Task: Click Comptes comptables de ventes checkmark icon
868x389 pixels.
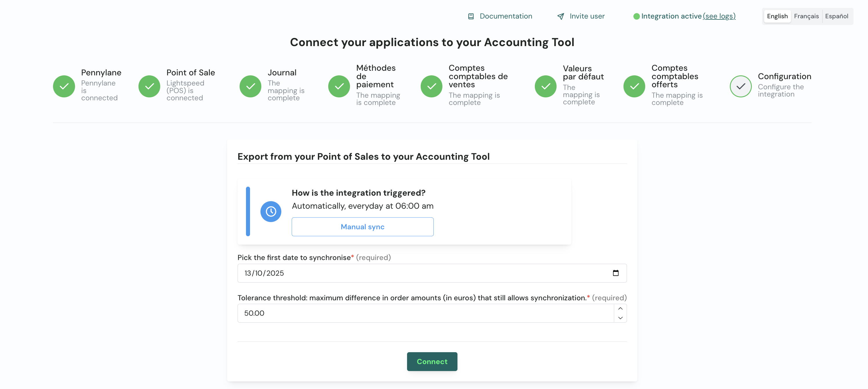Action: [431, 86]
